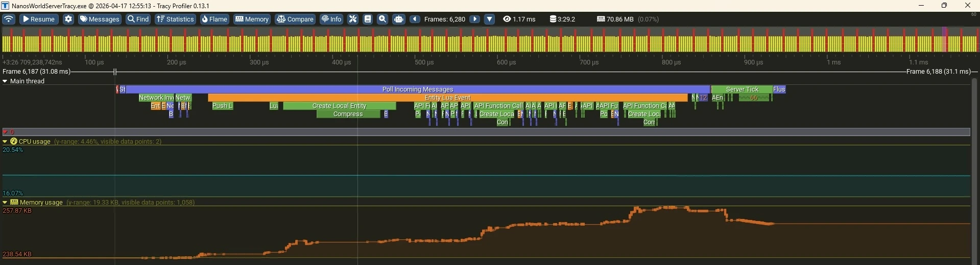The image size is (980, 265).
Task: Open the Statistics view
Action: click(x=175, y=19)
